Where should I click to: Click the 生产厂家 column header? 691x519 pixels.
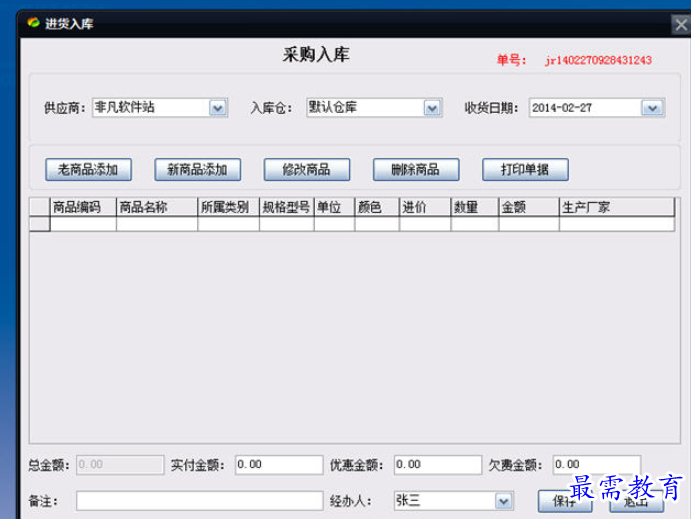click(x=617, y=207)
